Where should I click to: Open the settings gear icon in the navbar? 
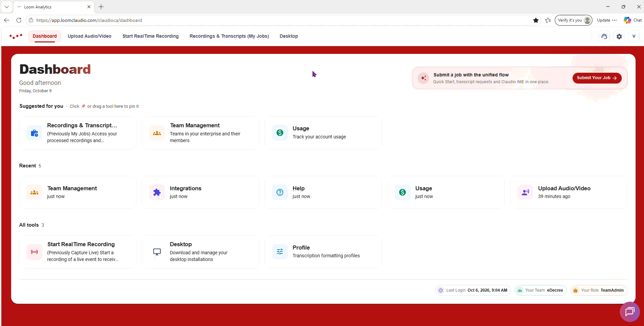(x=619, y=36)
